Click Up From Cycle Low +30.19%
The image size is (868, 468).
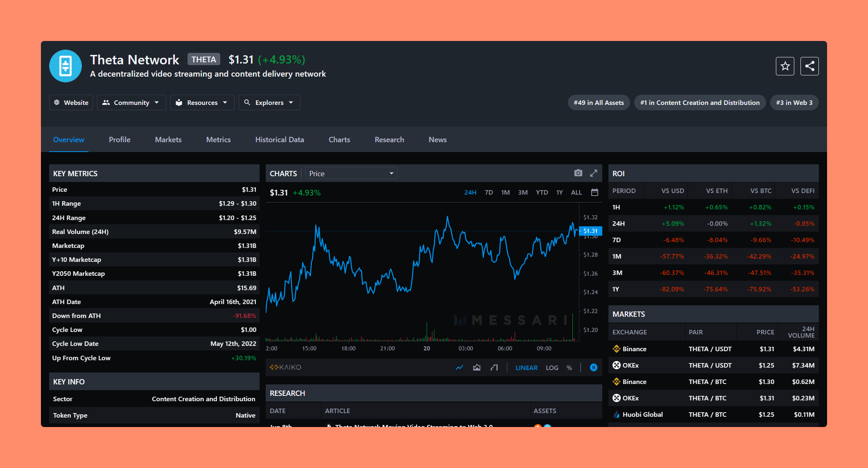[244, 358]
